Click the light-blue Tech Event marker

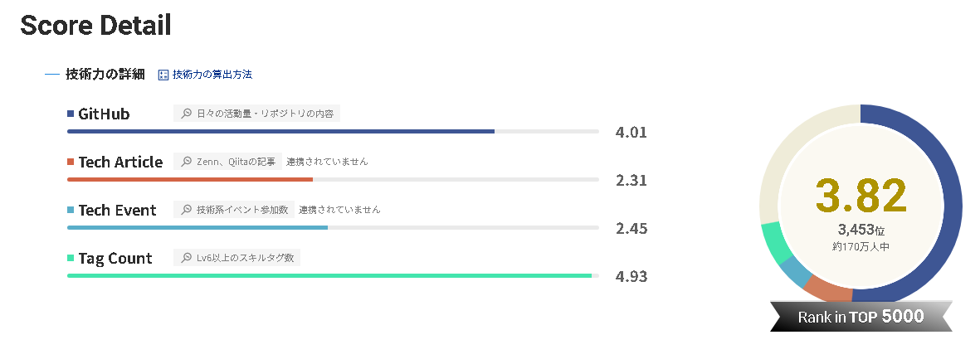pyautogui.click(x=71, y=210)
